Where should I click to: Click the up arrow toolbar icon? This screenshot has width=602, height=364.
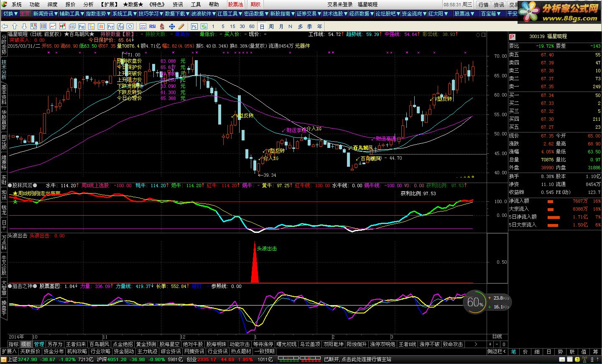click(15, 26)
